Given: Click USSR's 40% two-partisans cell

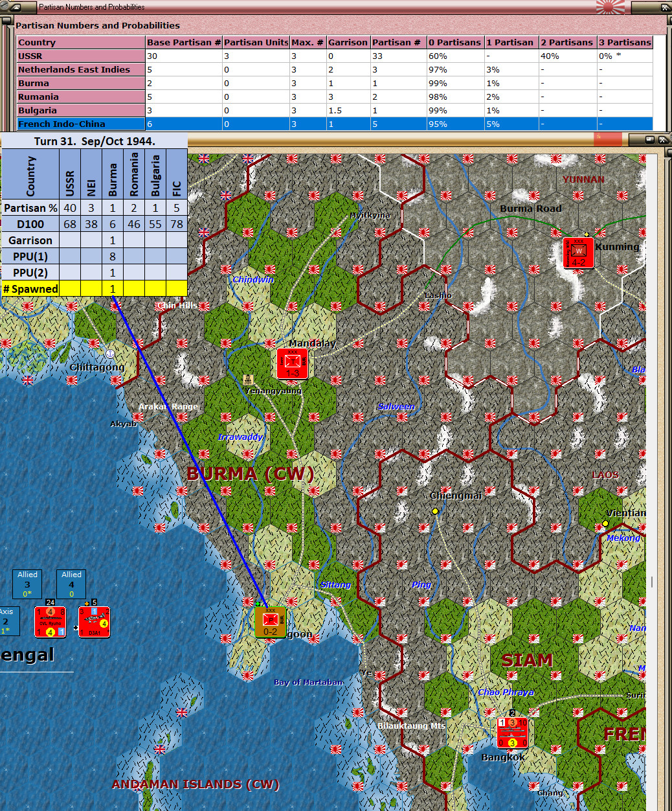Looking at the screenshot, I should (x=568, y=56).
